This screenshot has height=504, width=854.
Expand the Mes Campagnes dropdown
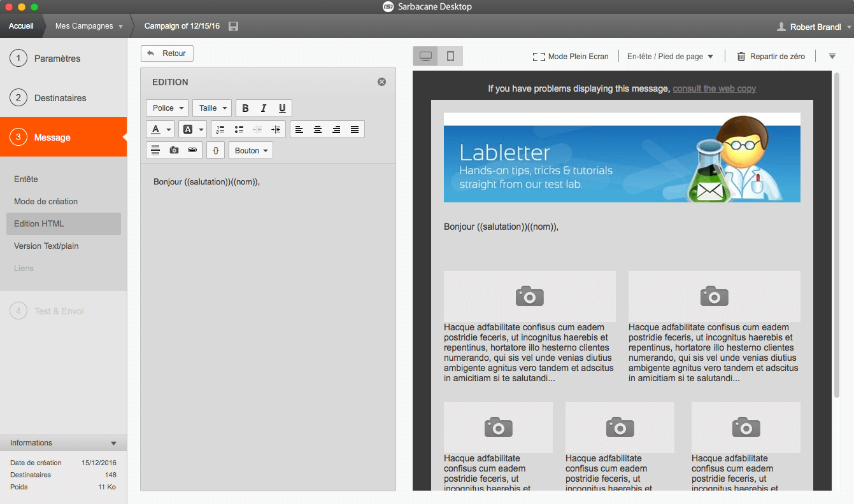[89, 26]
